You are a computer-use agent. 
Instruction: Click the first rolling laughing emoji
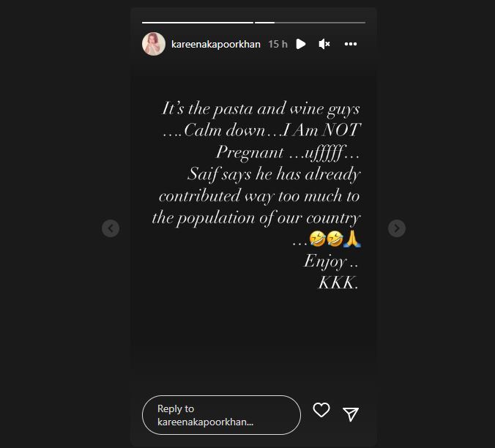pyautogui.click(x=317, y=239)
